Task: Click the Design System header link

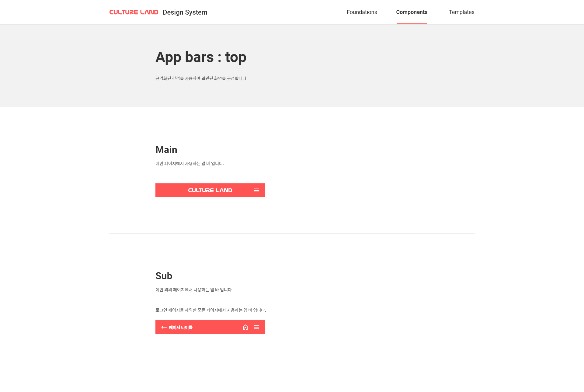Action: pos(185,12)
